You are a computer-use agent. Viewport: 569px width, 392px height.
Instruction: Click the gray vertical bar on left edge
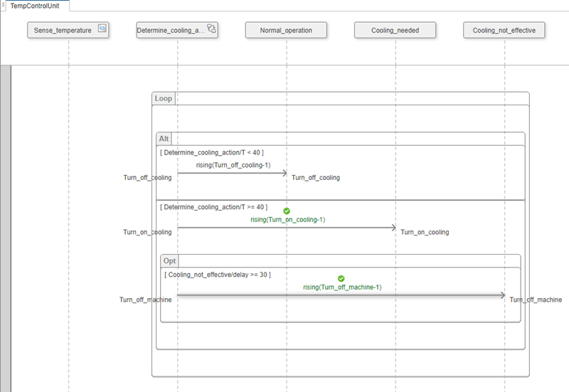(6, 228)
